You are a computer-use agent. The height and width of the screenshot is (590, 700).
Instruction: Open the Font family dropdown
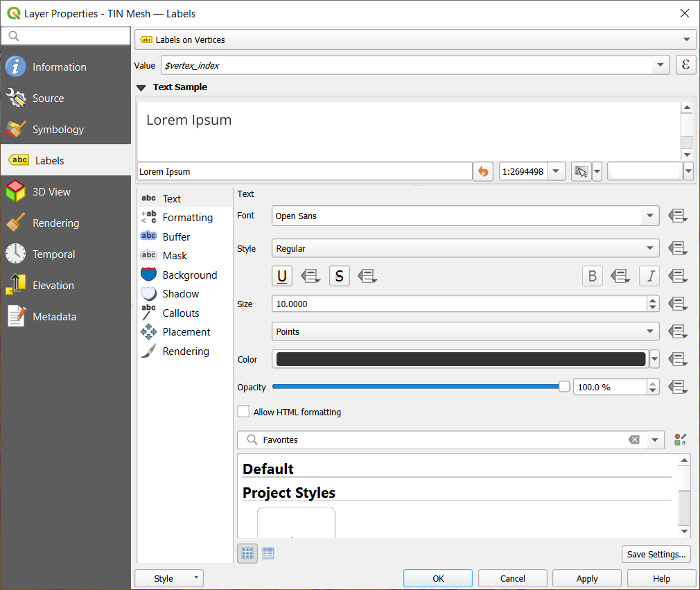tap(465, 216)
